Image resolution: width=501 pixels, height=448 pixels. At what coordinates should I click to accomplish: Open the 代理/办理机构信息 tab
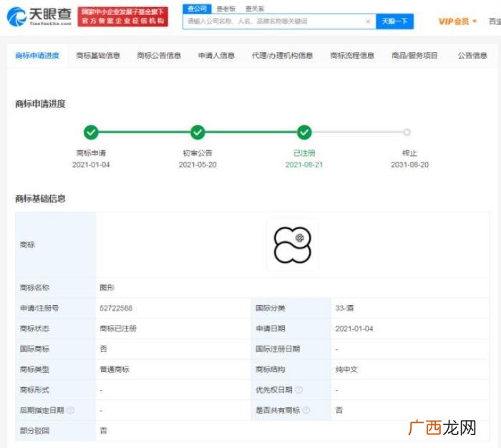(283, 56)
